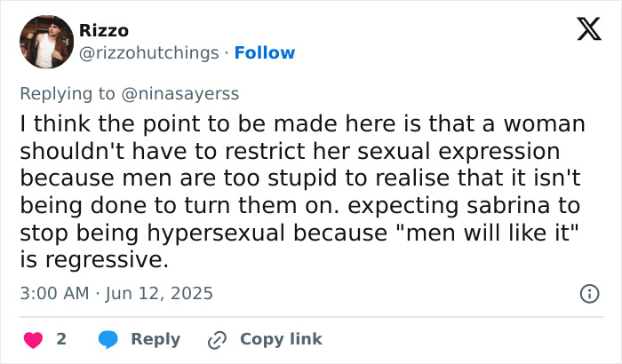Click the display name Rizzo

tap(104, 30)
